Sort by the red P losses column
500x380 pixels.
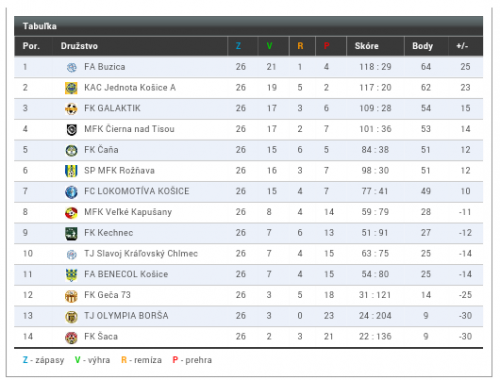click(327, 46)
